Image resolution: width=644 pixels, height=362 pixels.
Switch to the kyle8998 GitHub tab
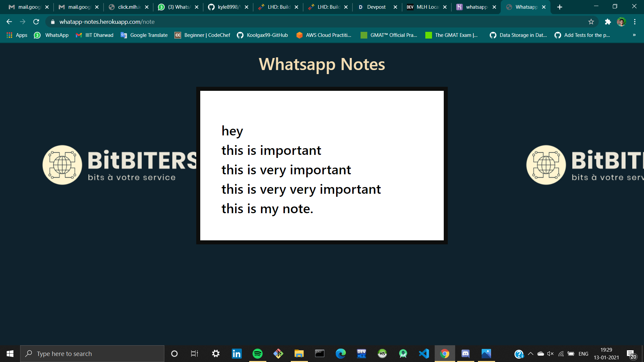(227, 7)
